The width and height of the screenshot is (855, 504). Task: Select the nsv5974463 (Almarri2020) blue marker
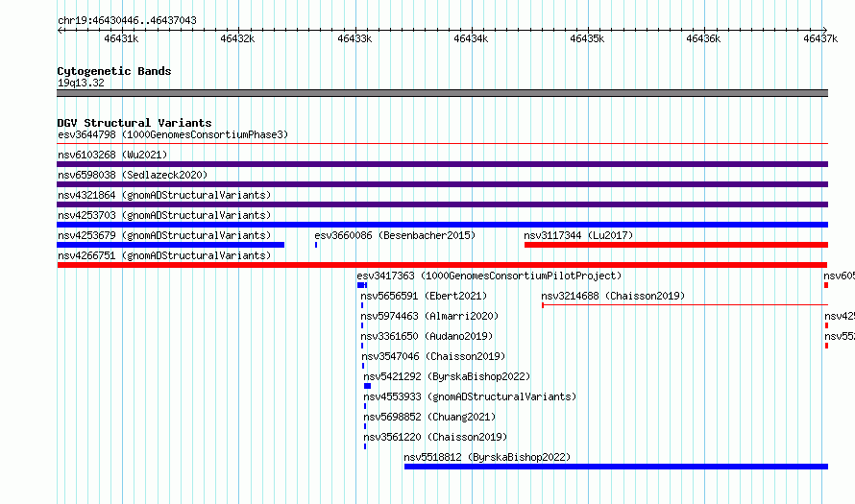click(362, 325)
